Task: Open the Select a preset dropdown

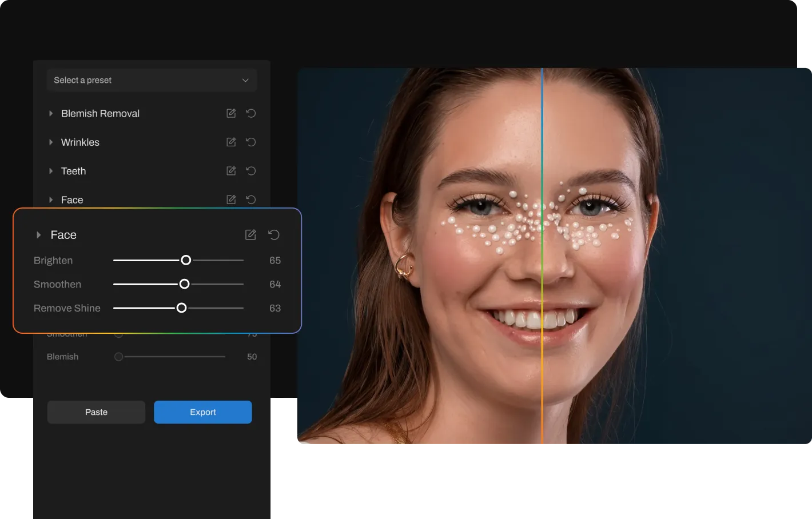Action: click(152, 80)
